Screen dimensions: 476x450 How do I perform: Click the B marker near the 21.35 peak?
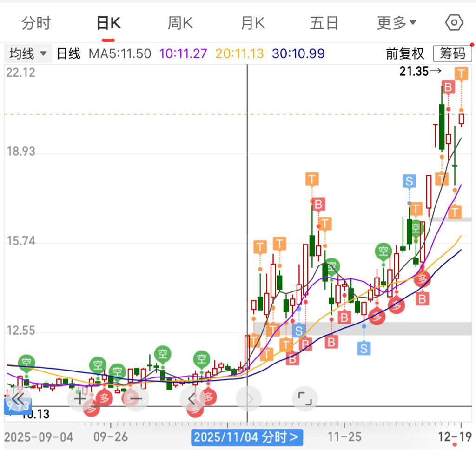tap(448, 87)
